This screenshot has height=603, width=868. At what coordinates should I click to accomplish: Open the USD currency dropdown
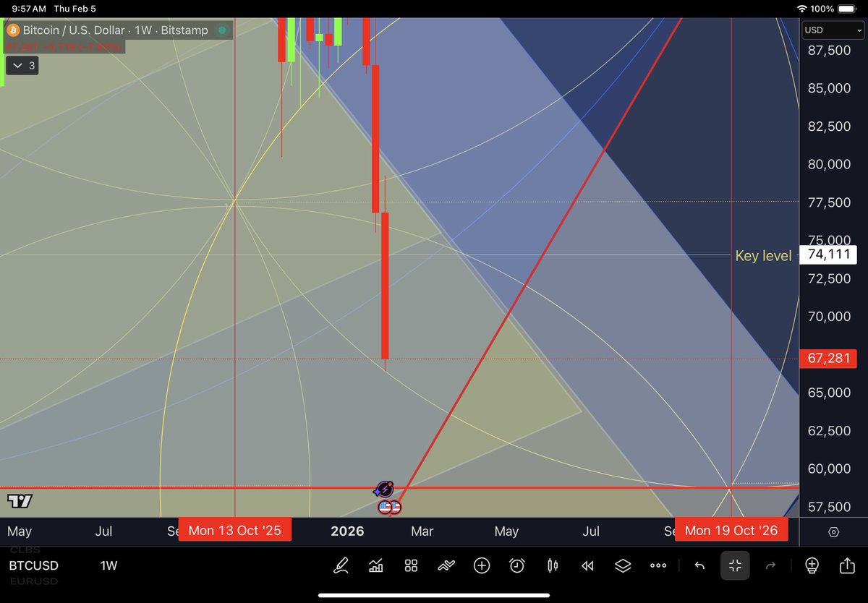(833, 30)
